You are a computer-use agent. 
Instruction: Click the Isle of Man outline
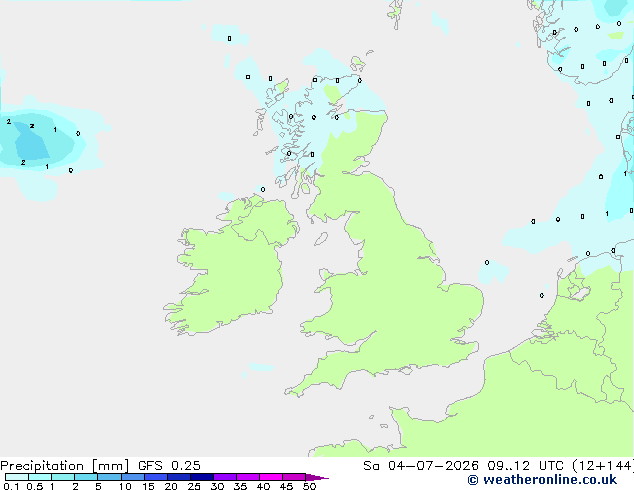coord(321,239)
